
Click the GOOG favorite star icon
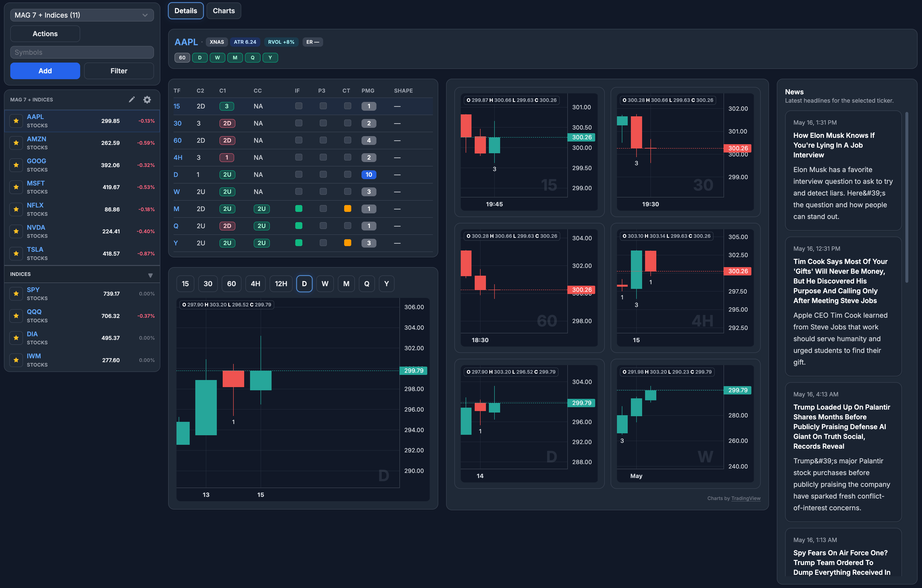pos(16,165)
